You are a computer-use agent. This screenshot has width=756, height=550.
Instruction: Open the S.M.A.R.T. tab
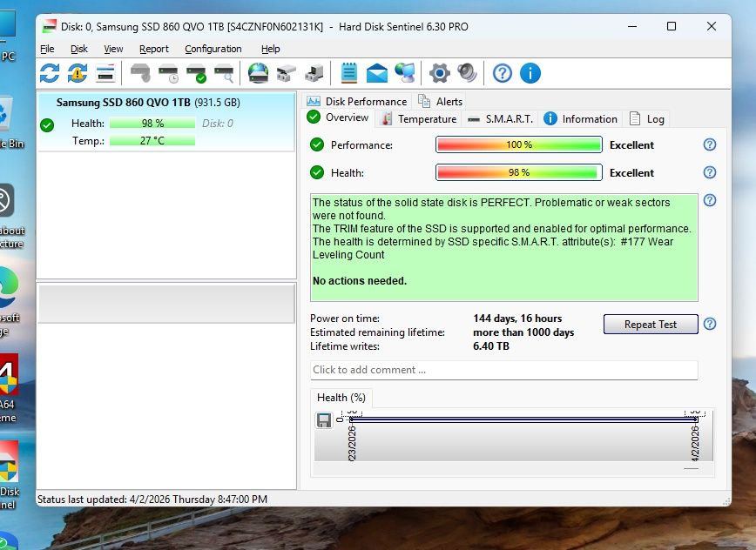501,119
